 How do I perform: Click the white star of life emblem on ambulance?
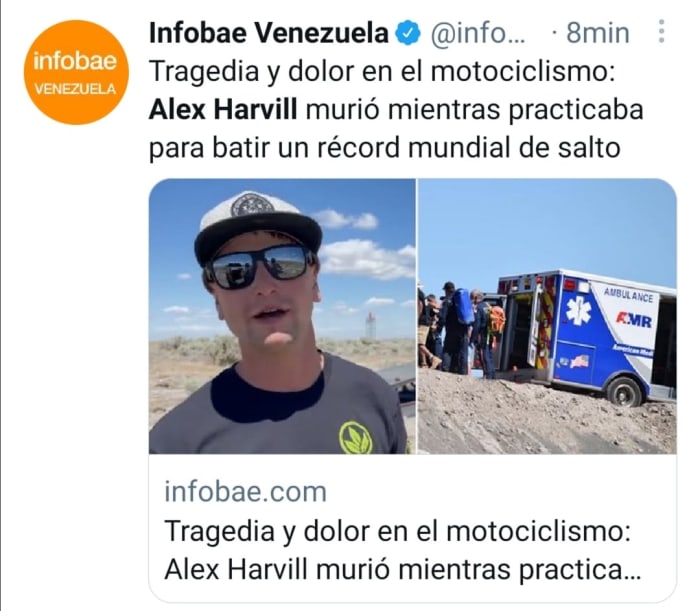(579, 310)
